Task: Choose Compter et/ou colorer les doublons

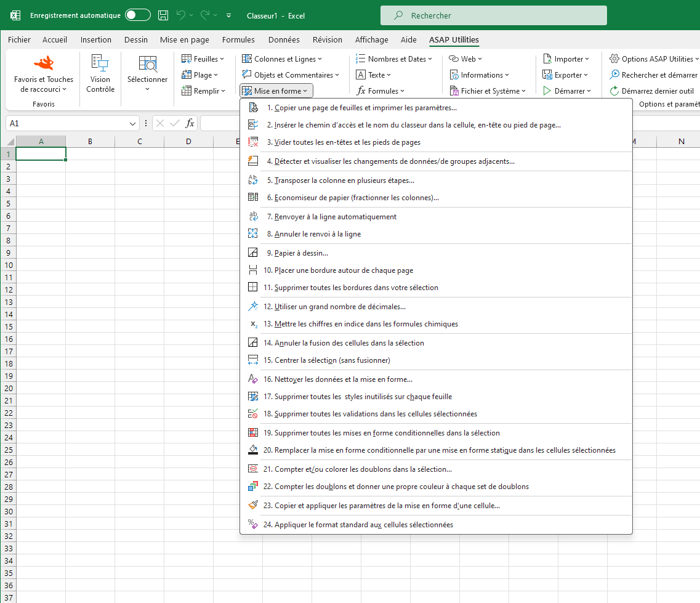Action: coord(436,469)
